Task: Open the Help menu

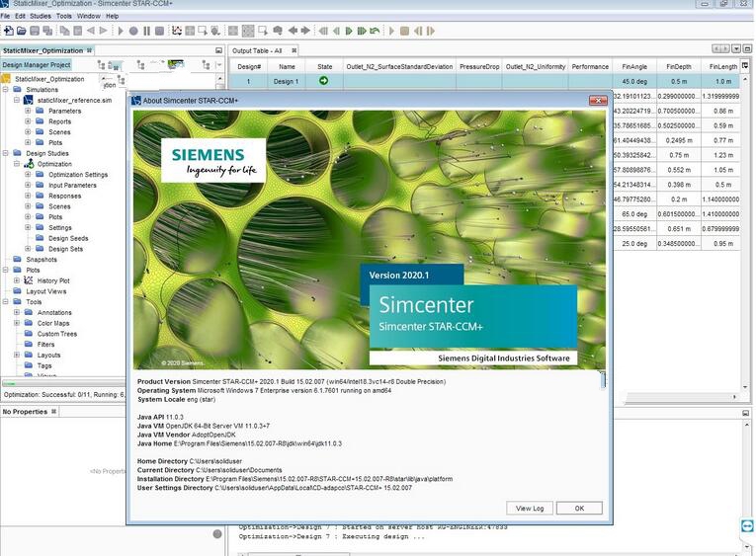Action: (113, 16)
